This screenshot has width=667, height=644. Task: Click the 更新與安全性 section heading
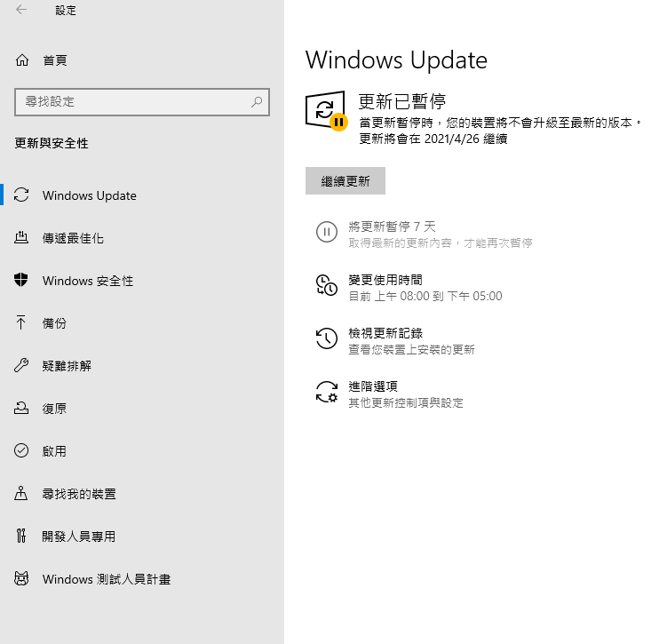pyautogui.click(x=52, y=143)
